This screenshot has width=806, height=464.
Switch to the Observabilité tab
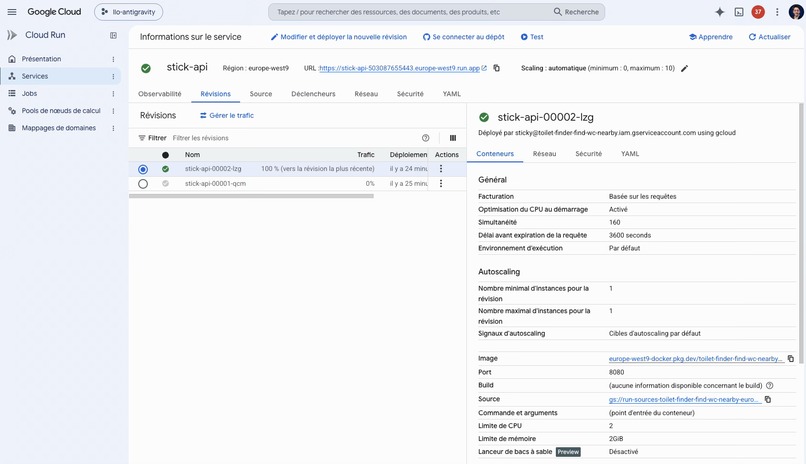click(159, 94)
